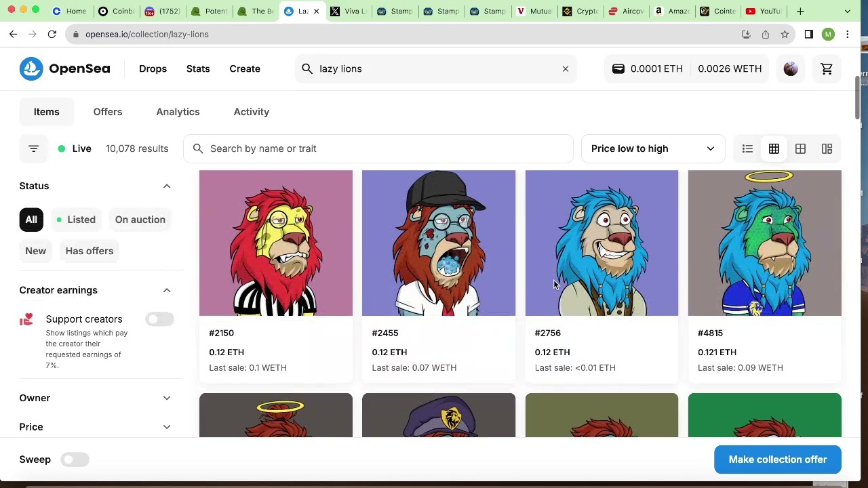Image resolution: width=868 pixels, height=488 pixels.
Task: Open Price low to high sort dropdown
Action: point(652,148)
